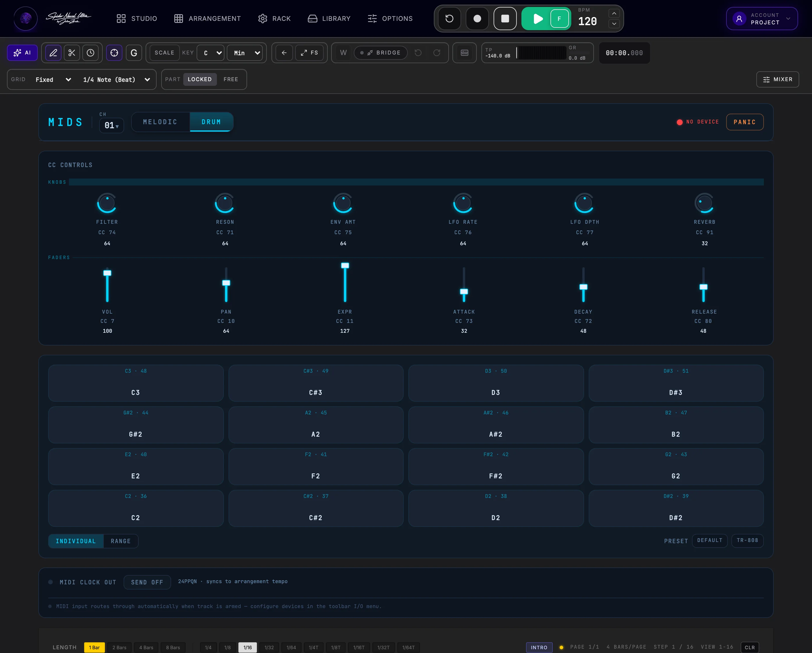
Task: Click the EXPR CC 11 fader
Action: [345, 283]
